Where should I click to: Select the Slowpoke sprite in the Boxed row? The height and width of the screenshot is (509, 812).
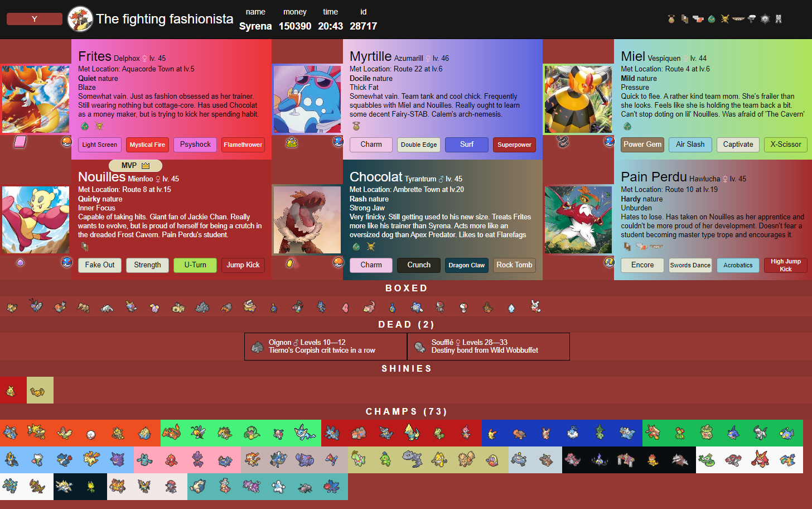[x=369, y=306]
